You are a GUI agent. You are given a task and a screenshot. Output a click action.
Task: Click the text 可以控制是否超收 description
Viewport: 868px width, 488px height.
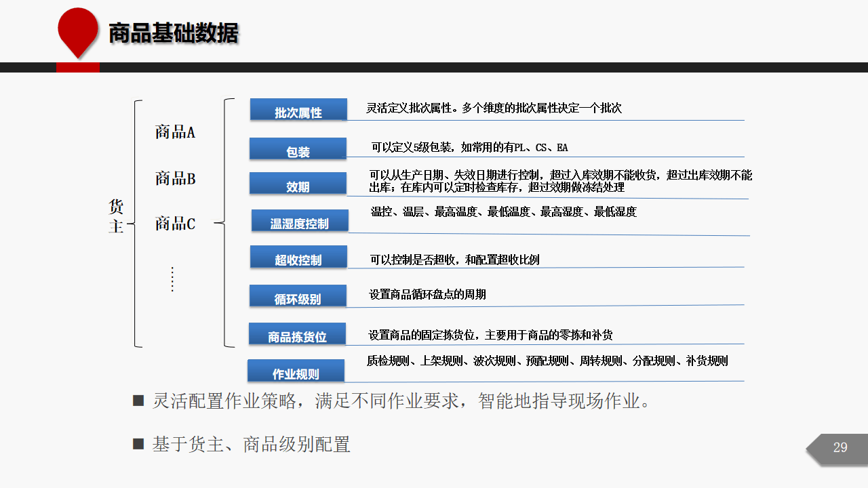click(x=454, y=260)
